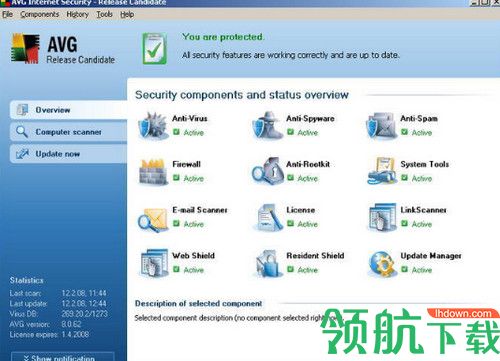
Task: Click Anti-Spam green Active status check
Action: pyautogui.click(x=404, y=132)
